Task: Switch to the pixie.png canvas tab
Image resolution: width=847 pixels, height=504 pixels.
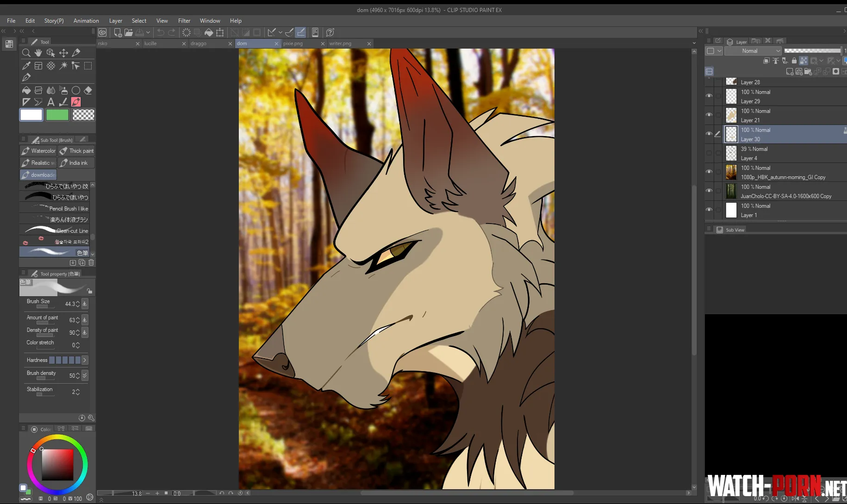Action: 296,44
